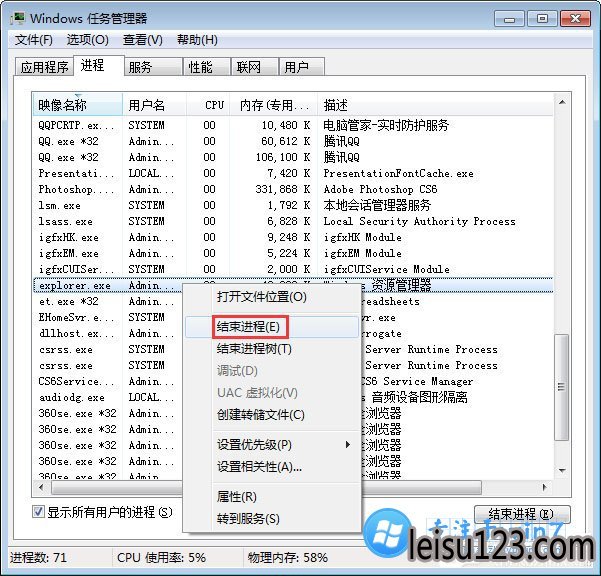This screenshot has width=601, height=576.
Task: Click the vertical scrollbar thumb
Action: pyautogui.click(x=562, y=387)
